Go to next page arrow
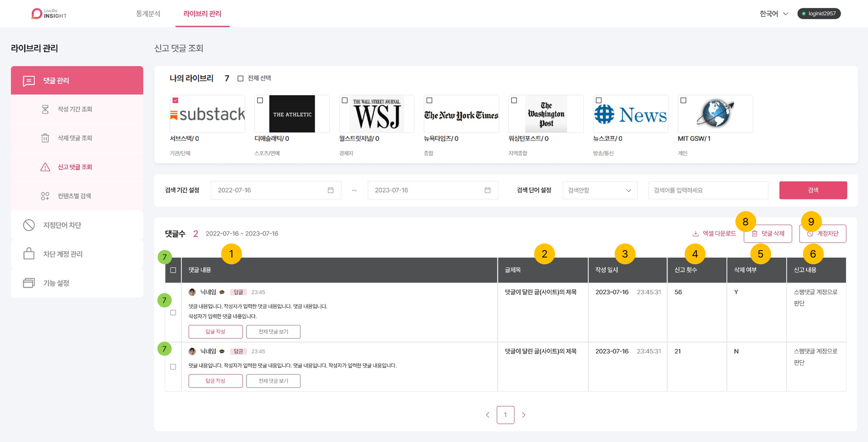 pos(523,415)
